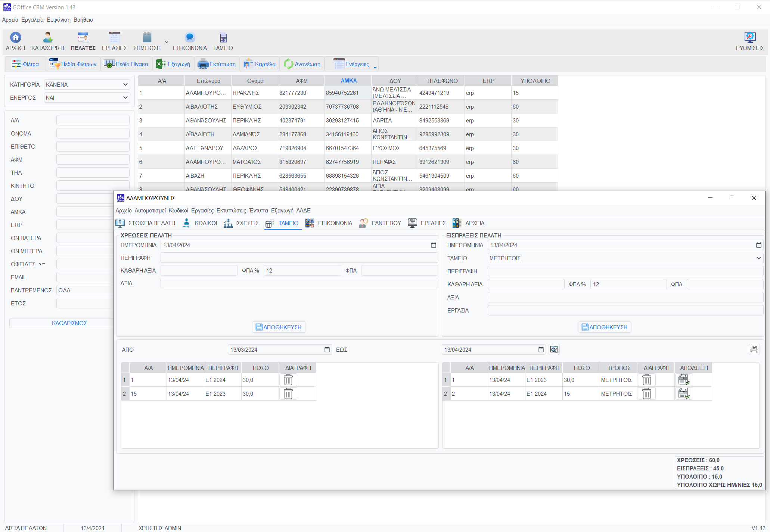The width and height of the screenshot is (770, 532).
Task: Open ΕΡΓΑΣΙΕΣ in main toolbar
Action: tap(114, 41)
